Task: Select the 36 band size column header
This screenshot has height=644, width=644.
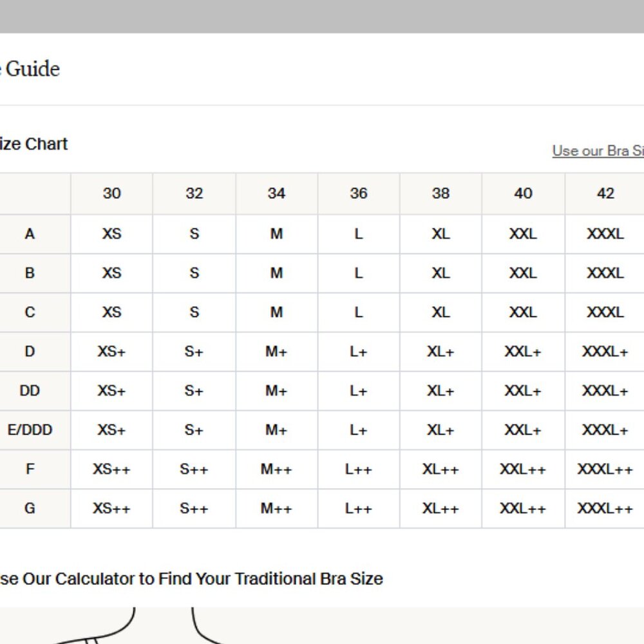Action: [x=359, y=193]
